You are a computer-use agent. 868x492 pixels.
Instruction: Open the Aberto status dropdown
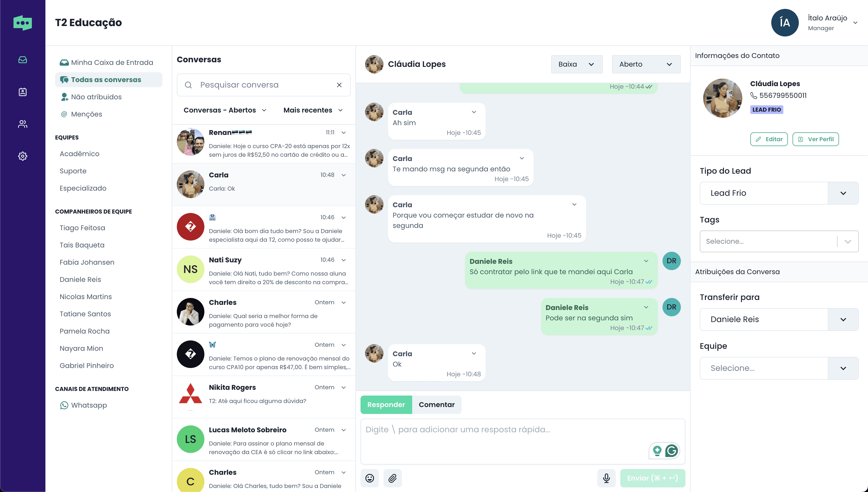click(x=646, y=64)
